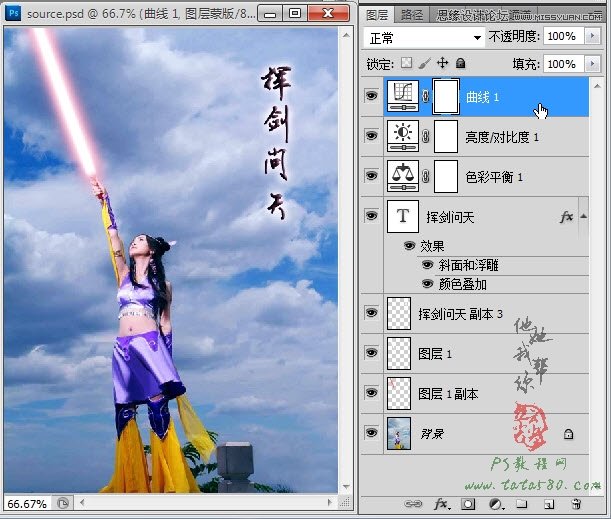The image size is (611, 519).
Task: Hide the 曲线 1 layer
Action: (371, 95)
